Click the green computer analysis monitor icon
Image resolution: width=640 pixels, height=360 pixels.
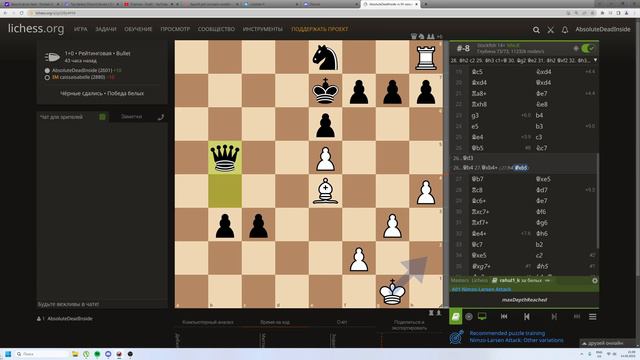(x=482, y=316)
